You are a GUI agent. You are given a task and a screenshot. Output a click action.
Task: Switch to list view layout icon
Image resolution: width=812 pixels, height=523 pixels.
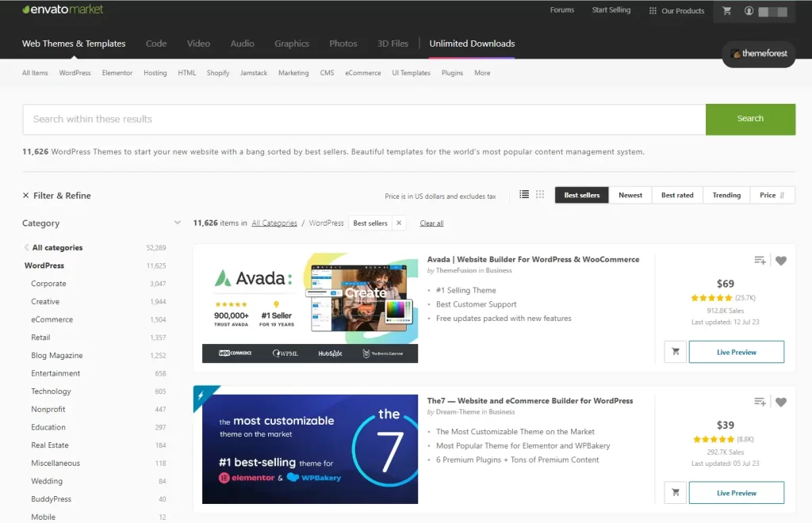524,194
